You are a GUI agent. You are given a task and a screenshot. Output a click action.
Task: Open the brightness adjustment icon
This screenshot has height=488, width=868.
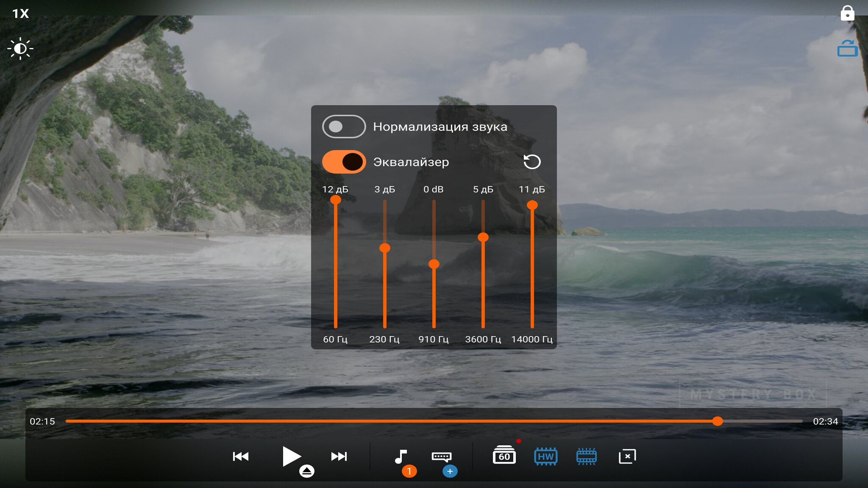[20, 49]
